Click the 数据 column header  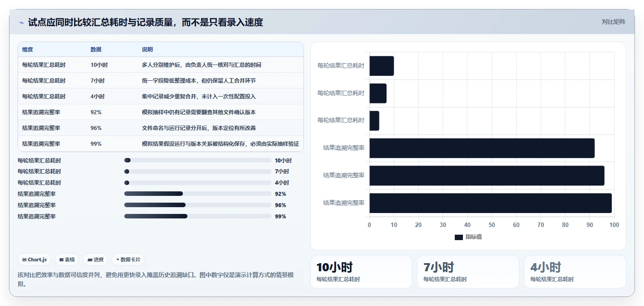(x=96, y=49)
